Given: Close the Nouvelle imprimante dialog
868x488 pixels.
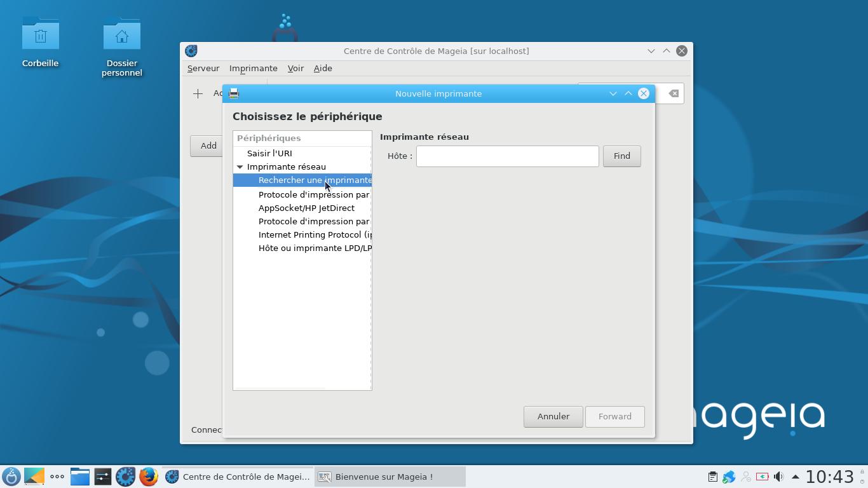Looking at the screenshot, I should coord(644,93).
